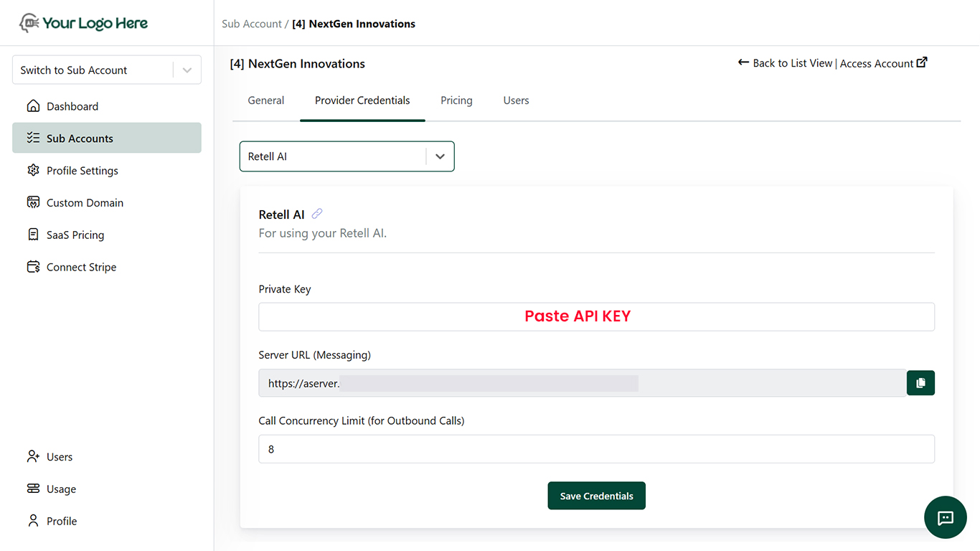This screenshot has height=551, width=980.
Task: Copy the Server URL with the copy icon
Action: coord(921,383)
